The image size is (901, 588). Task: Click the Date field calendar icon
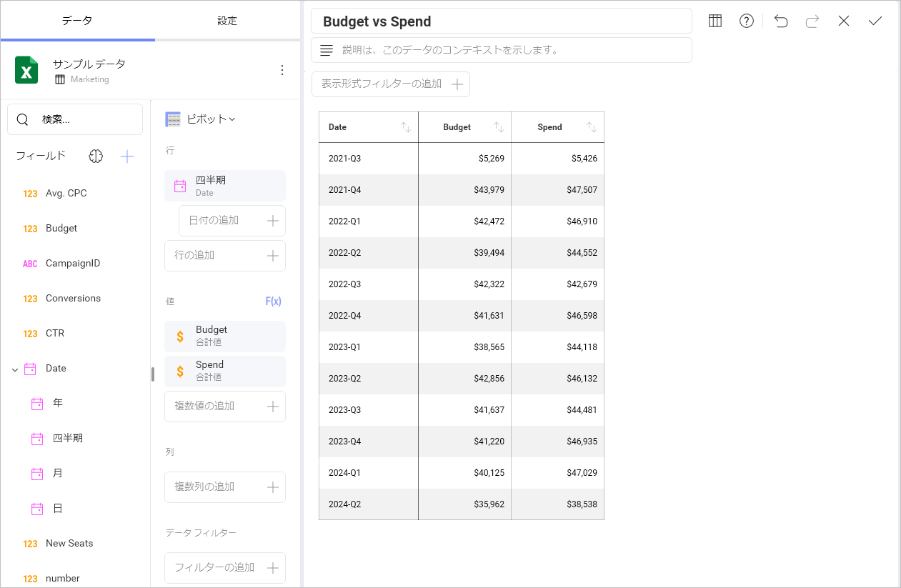(x=30, y=369)
